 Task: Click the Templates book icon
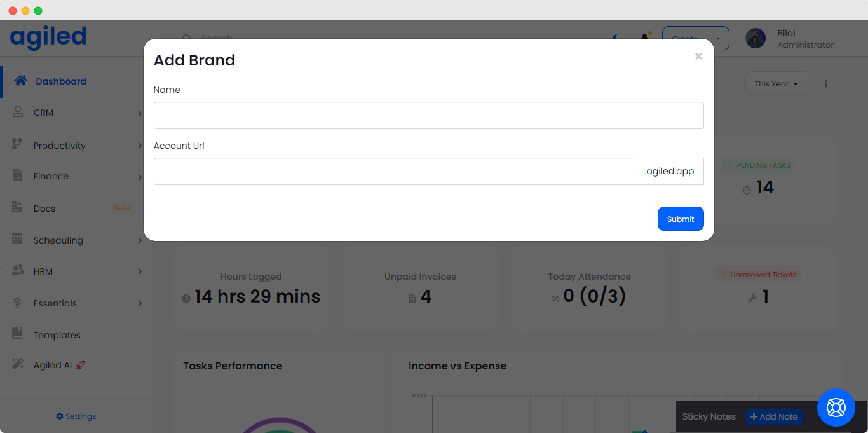18,334
